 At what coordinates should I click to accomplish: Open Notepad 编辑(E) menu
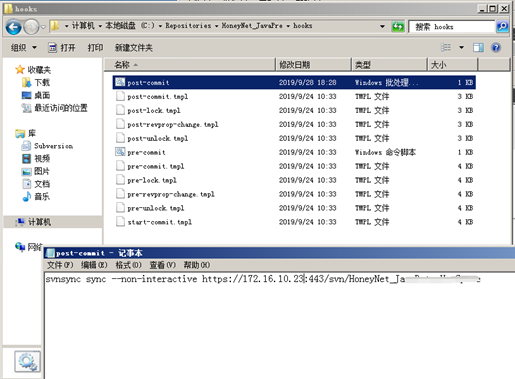94,265
